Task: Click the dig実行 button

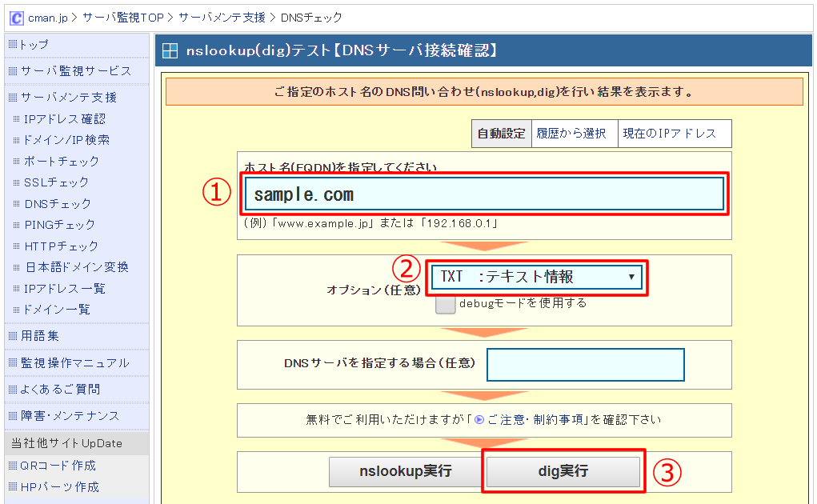Action: pyautogui.click(x=563, y=471)
